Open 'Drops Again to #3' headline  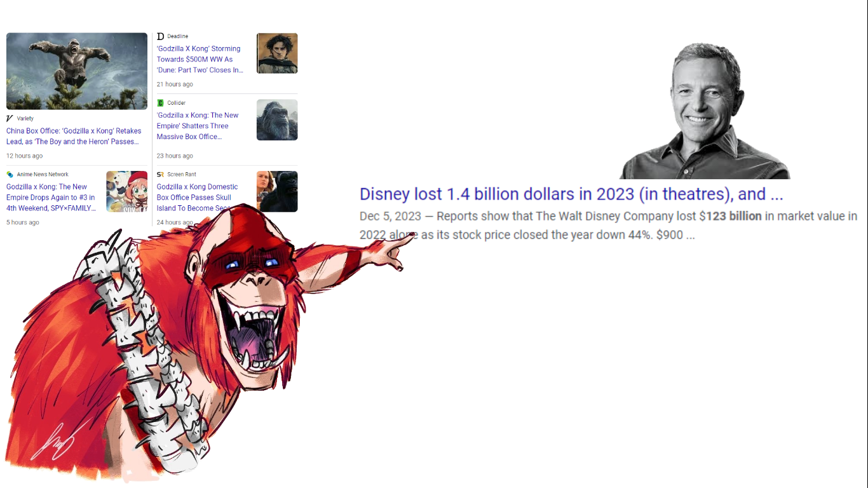click(x=51, y=197)
